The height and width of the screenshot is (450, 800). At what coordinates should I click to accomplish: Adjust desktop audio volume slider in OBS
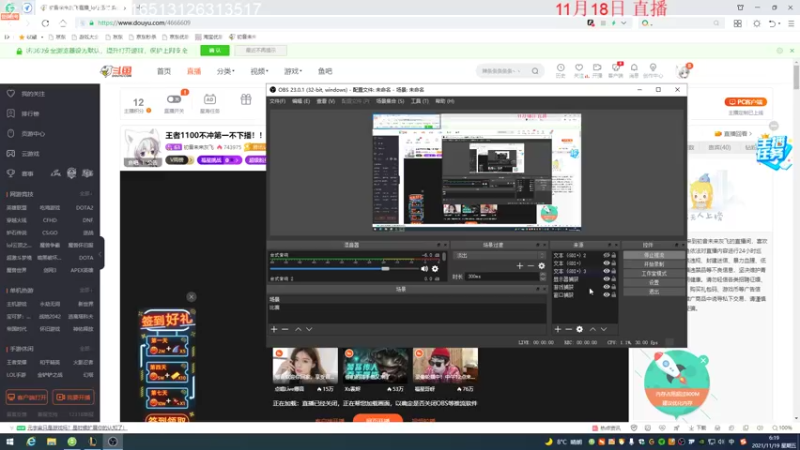point(385,269)
